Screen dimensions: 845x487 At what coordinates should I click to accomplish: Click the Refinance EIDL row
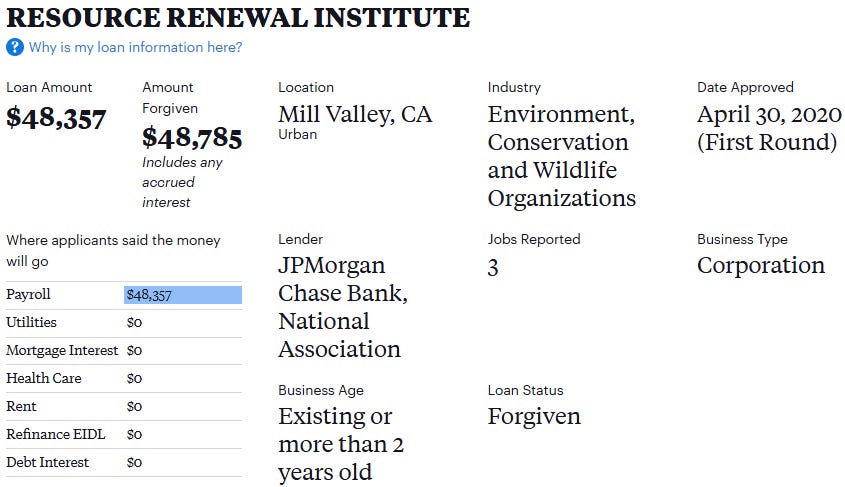pyautogui.click(x=124, y=434)
